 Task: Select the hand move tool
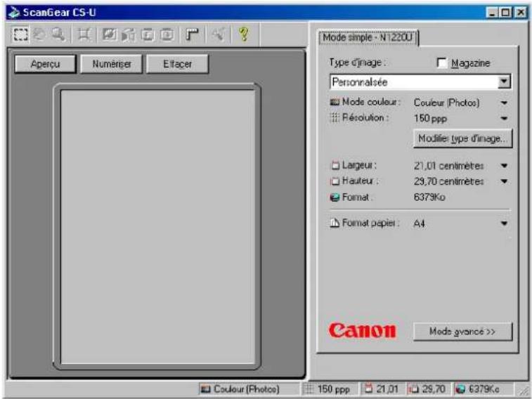39,34
